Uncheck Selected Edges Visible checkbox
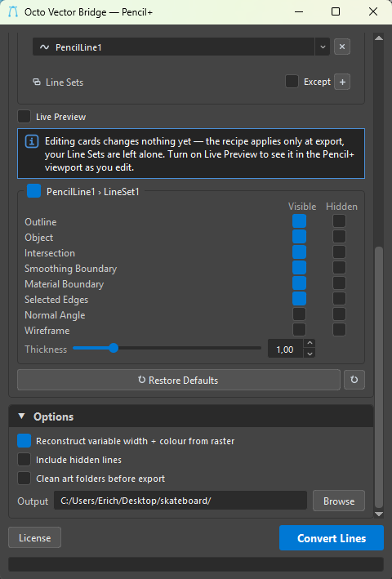This screenshot has height=579, width=392. click(x=300, y=299)
